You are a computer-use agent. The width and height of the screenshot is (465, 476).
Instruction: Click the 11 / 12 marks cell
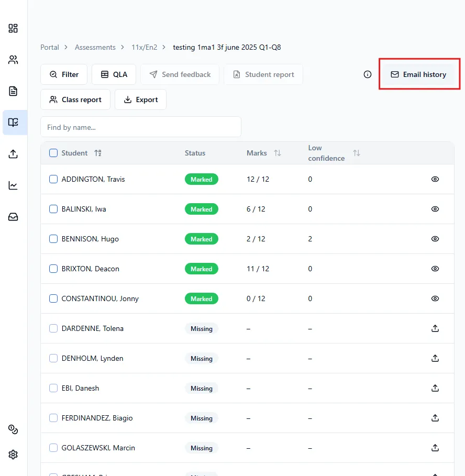click(x=258, y=269)
